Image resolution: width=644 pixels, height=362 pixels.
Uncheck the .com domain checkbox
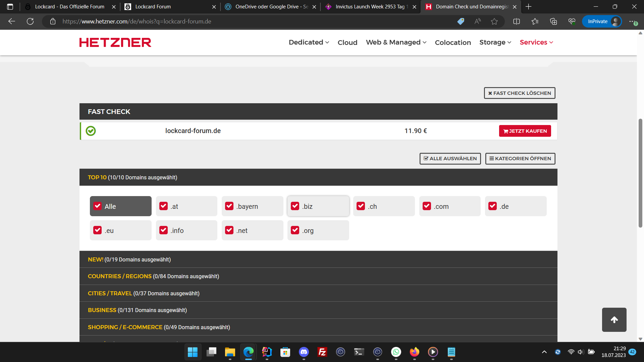[427, 206]
